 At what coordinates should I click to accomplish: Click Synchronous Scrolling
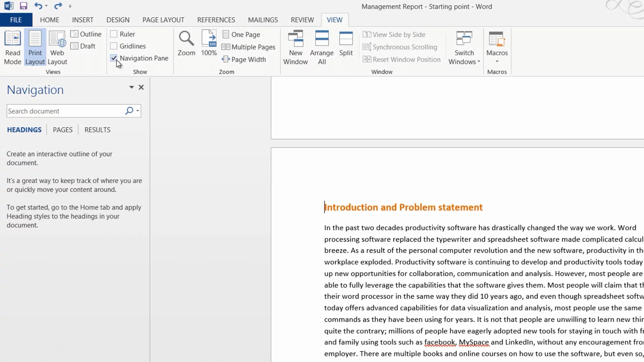400,47
